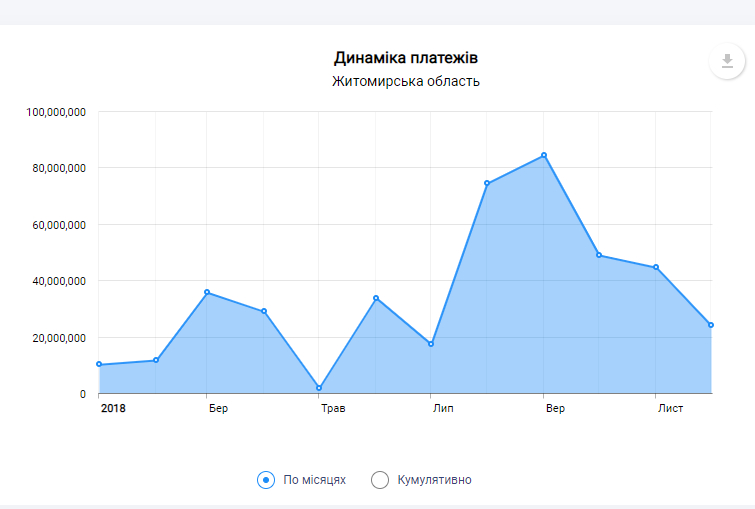Click the lowest data point at Трав
Screen dimensions: 755x509
click(x=319, y=388)
